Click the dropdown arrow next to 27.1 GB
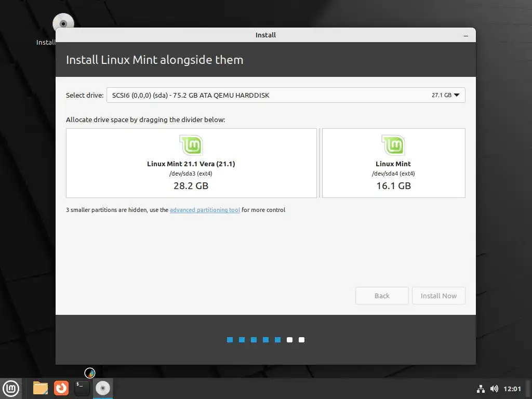The image size is (532, 399). coord(457,96)
